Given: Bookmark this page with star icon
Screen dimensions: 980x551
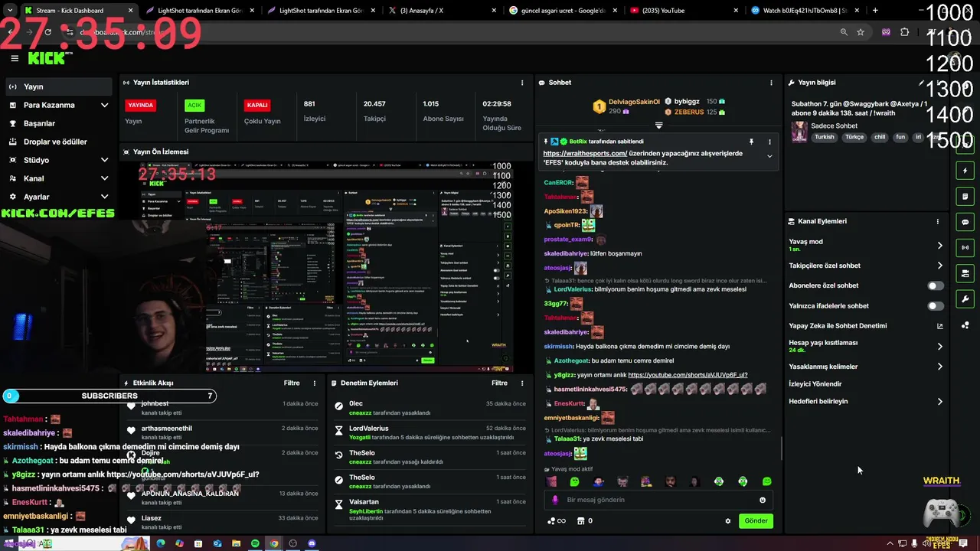Looking at the screenshot, I should point(861,32).
